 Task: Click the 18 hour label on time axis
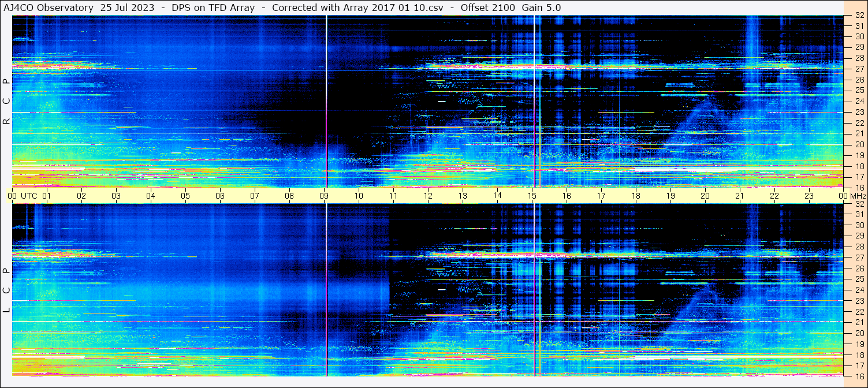[x=636, y=196]
